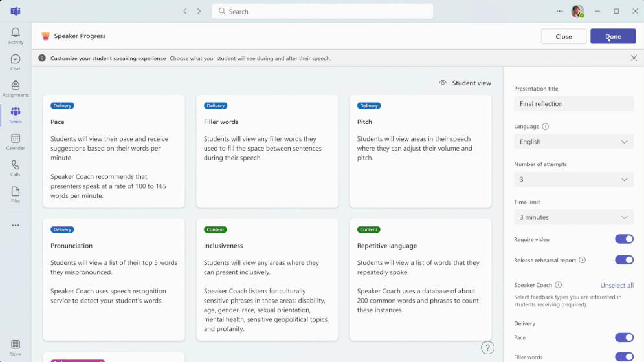Expand the Number of attempts dropdown
Screen dimensions: 644x362
click(x=573, y=179)
